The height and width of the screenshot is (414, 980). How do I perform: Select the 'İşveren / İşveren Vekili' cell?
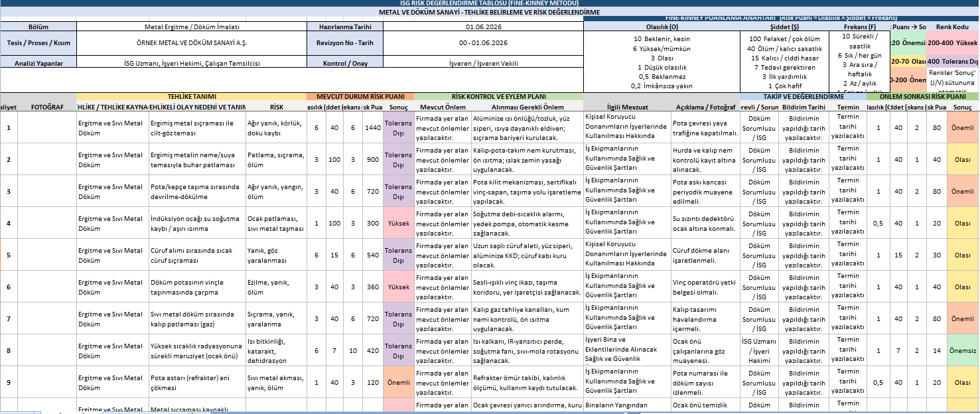click(x=483, y=63)
